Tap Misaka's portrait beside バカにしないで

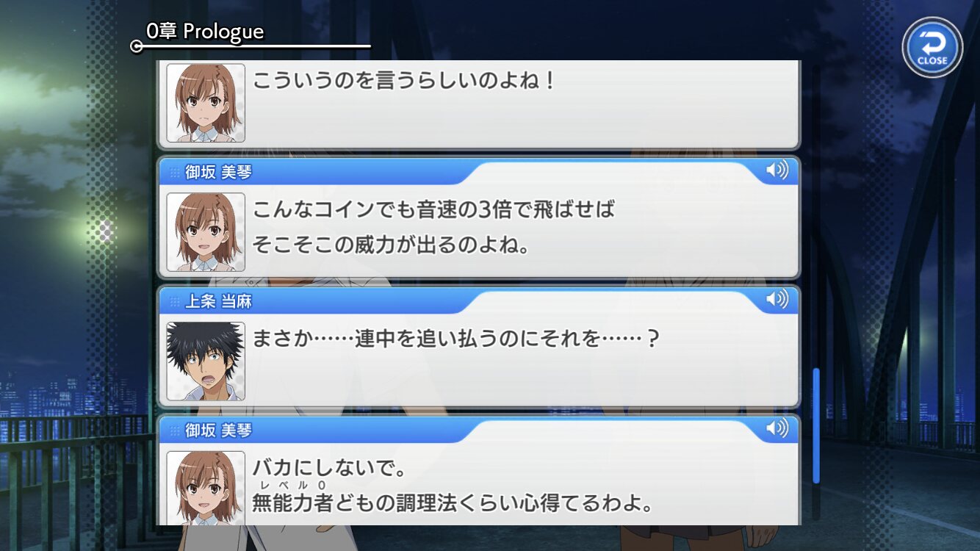206,487
